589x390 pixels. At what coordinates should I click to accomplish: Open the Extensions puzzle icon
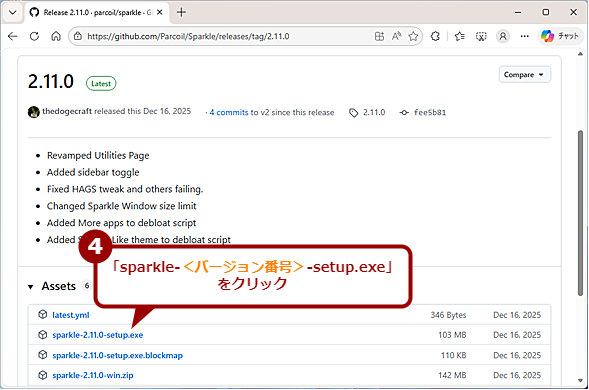coord(435,36)
